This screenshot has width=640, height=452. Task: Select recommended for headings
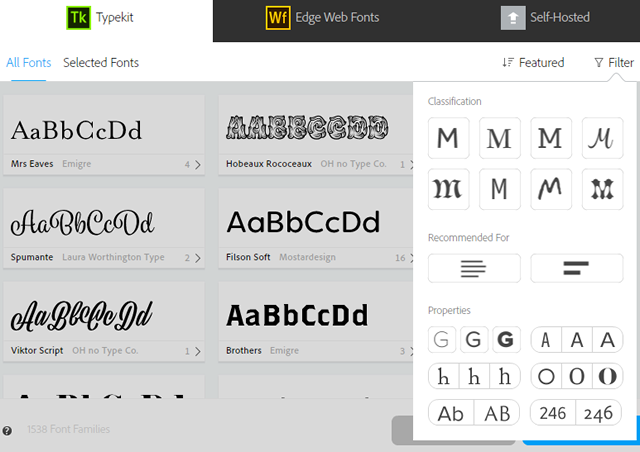(x=577, y=268)
